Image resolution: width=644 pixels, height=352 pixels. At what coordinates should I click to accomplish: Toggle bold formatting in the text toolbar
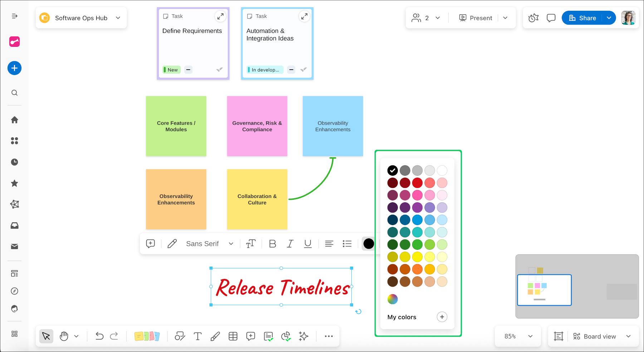pyautogui.click(x=272, y=243)
